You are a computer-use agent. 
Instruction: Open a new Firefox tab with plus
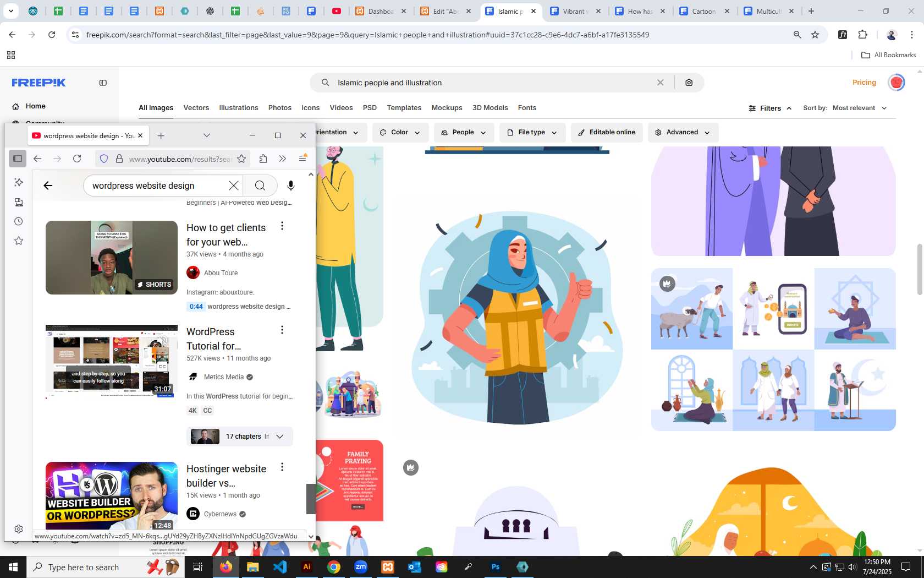click(x=161, y=135)
